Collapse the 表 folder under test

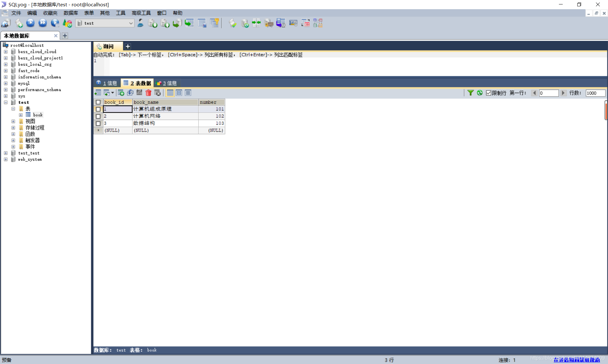pos(13,109)
